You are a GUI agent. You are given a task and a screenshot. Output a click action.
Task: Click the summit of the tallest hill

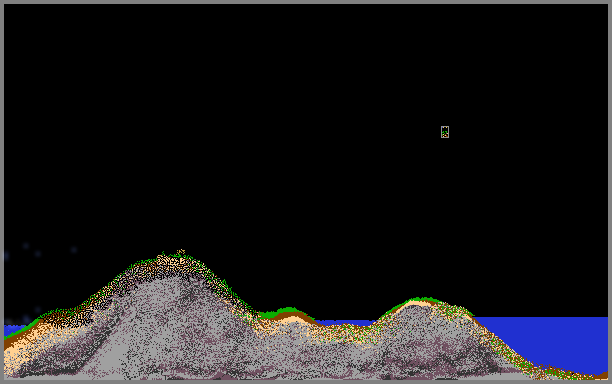(180, 253)
